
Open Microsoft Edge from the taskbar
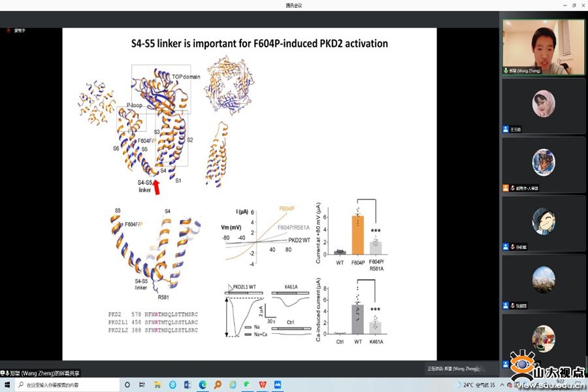(x=203, y=385)
